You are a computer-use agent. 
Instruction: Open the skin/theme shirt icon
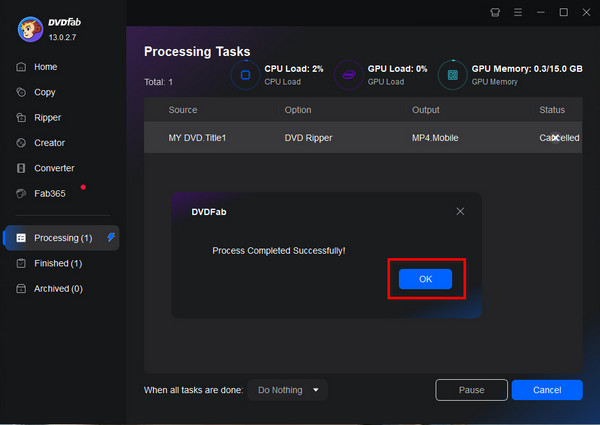click(x=495, y=13)
